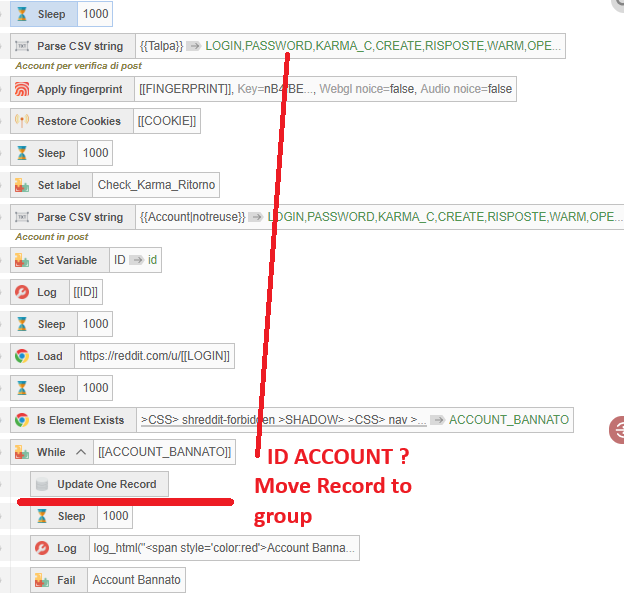Open the Load action label
Image resolution: width=624 pixels, height=594 pixels.
(x=50, y=356)
